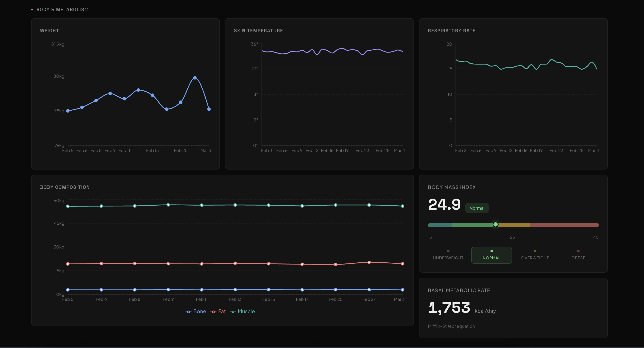Click the Fat data point at Feb 27
Image resolution: width=644 pixels, height=348 pixels.
[369, 262]
